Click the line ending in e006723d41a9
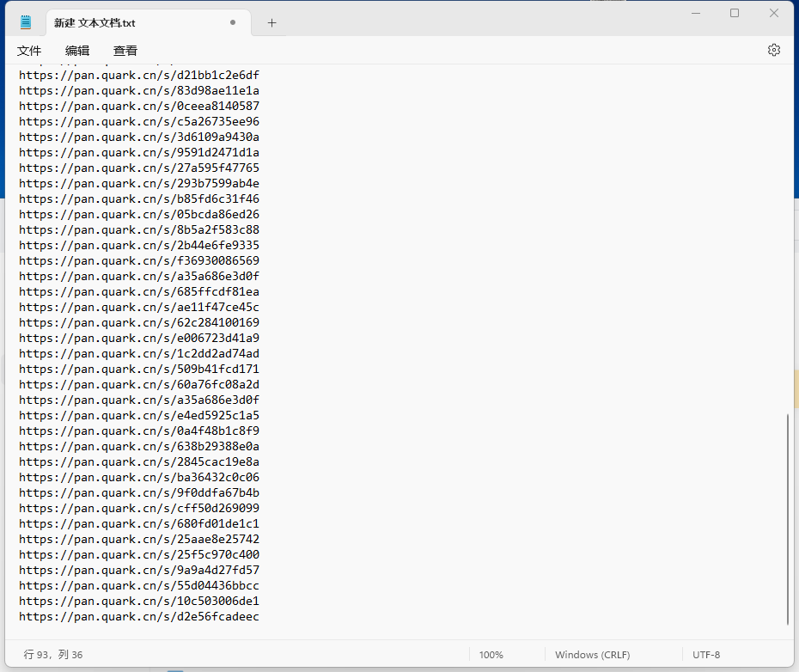This screenshot has width=799, height=672. click(x=139, y=338)
